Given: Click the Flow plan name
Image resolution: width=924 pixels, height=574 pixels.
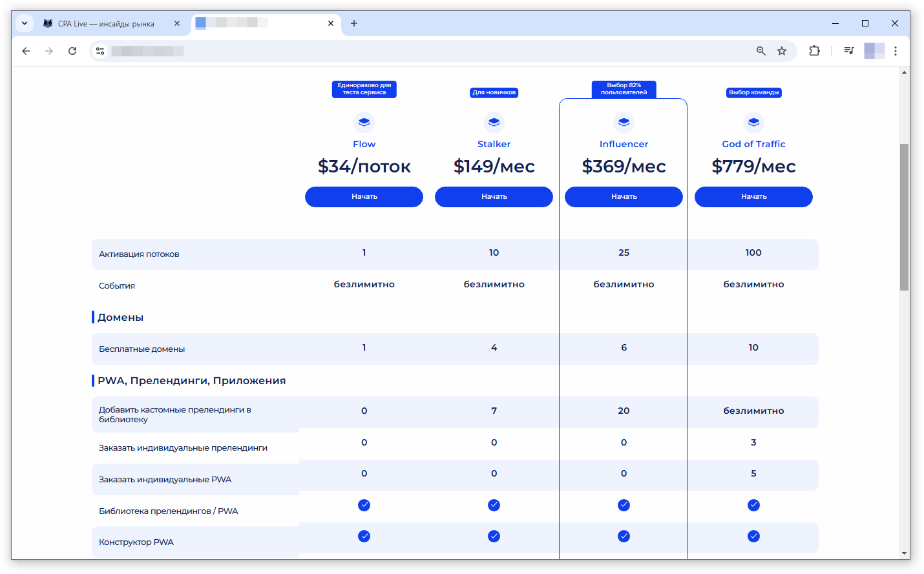Looking at the screenshot, I should pyautogui.click(x=364, y=144).
